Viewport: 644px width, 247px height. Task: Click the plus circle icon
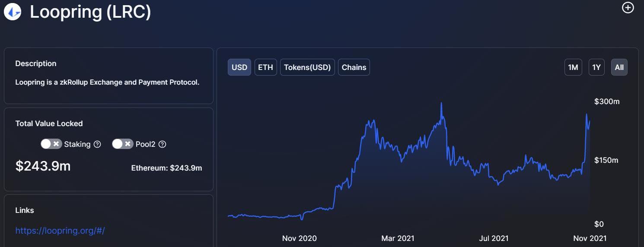coord(628,8)
